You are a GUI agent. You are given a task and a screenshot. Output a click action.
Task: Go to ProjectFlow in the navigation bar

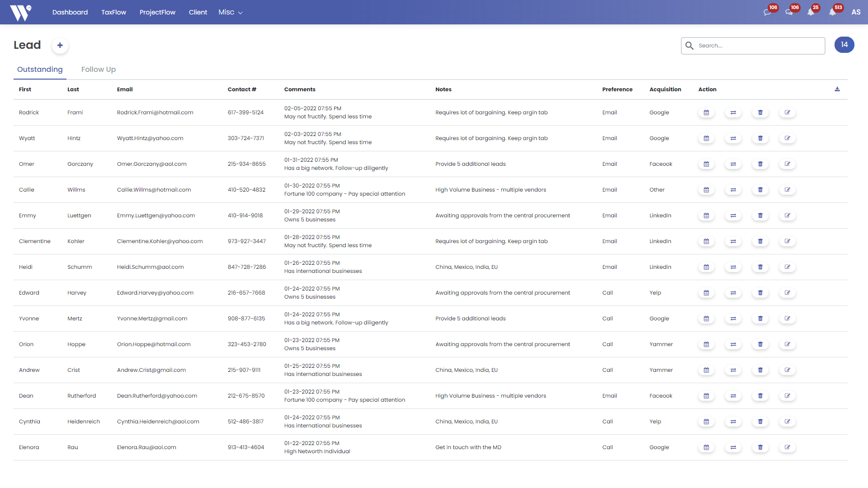pos(157,12)
